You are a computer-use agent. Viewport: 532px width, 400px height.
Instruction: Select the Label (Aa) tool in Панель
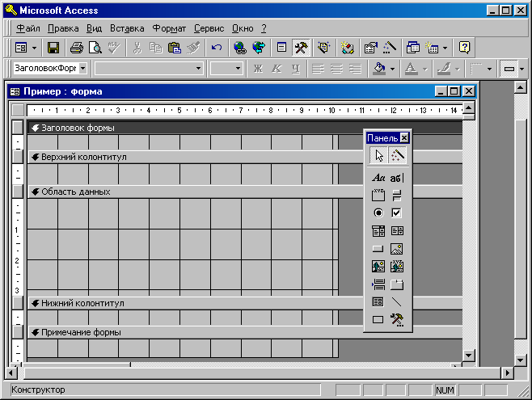[x=378, y=178]
